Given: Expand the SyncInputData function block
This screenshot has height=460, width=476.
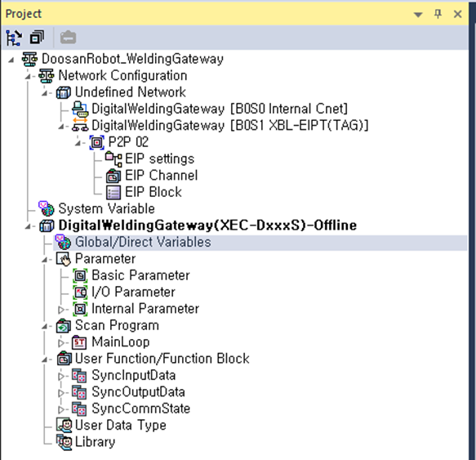Looking at the screenshot, I should [61, 376].
